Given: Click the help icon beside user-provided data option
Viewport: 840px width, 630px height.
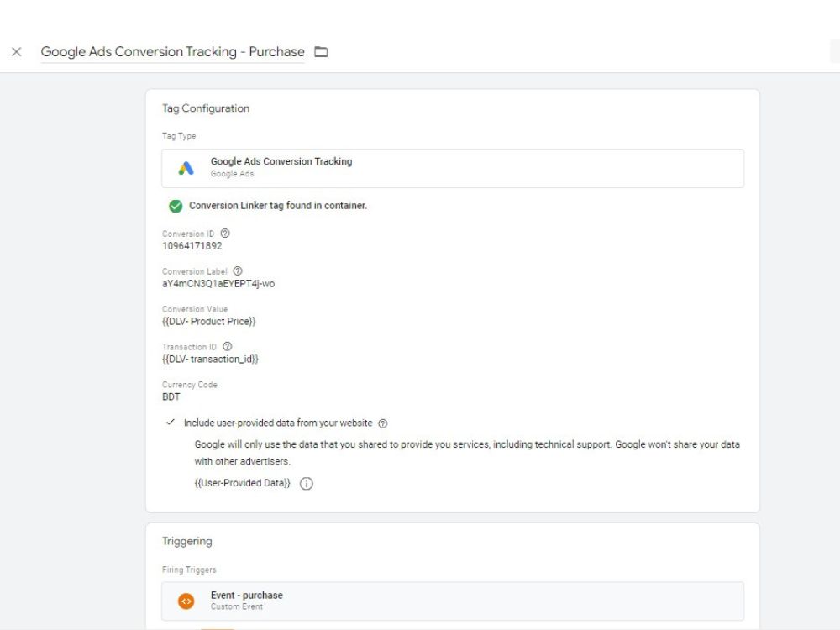Looking at the screenshot, I should click(383, 423).
